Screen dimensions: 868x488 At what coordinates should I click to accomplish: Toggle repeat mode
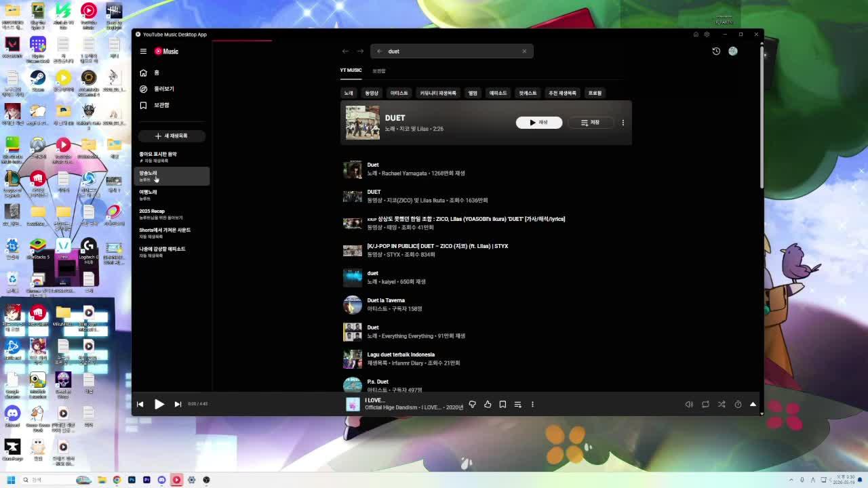[x=705, y=405]
